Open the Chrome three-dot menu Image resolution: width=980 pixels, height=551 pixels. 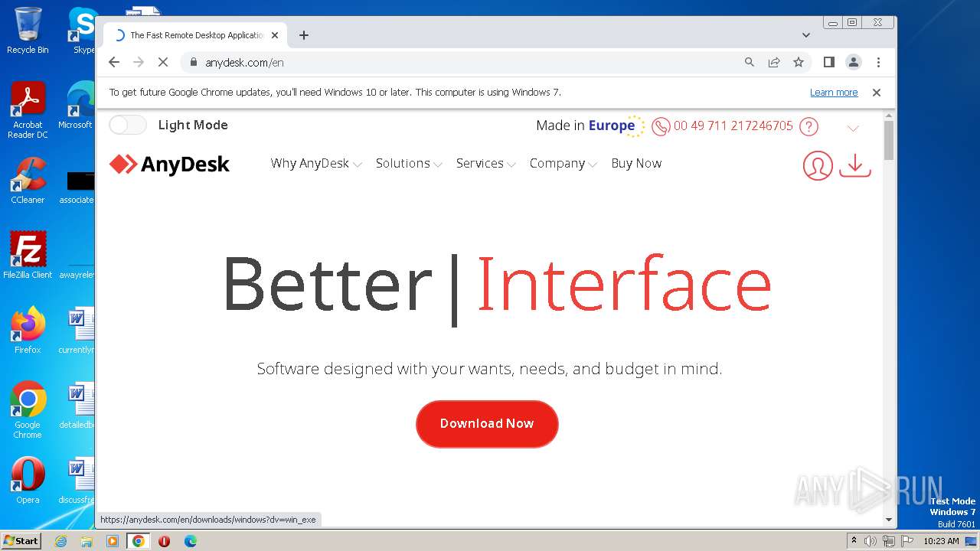click(878, 62)
